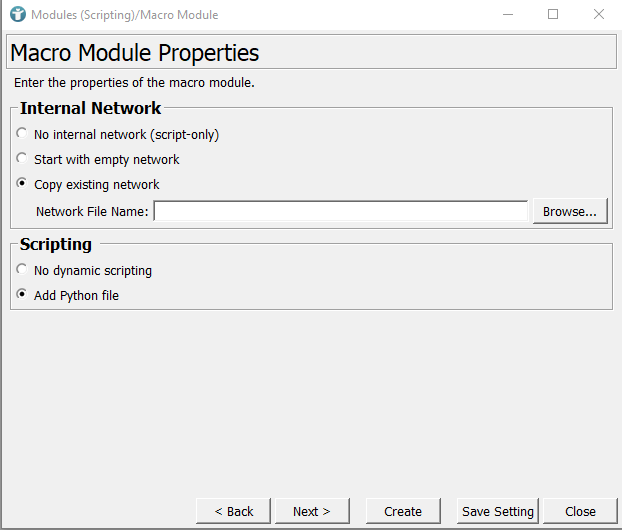Click the Save Setting button

click(x=497, y=511)
